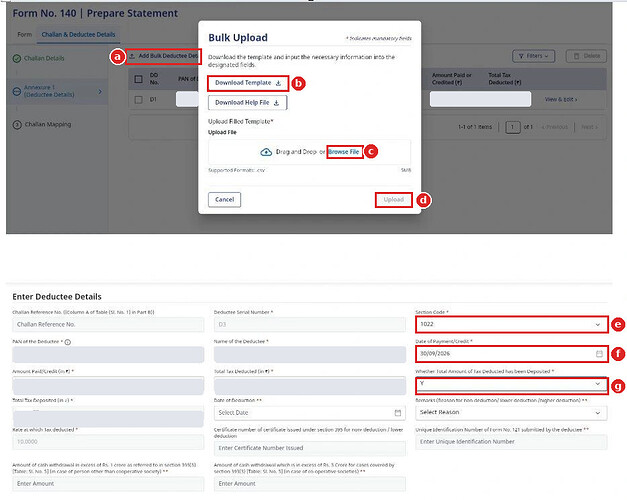Open the Select Reason remarks dropdown

click(511, 412)
